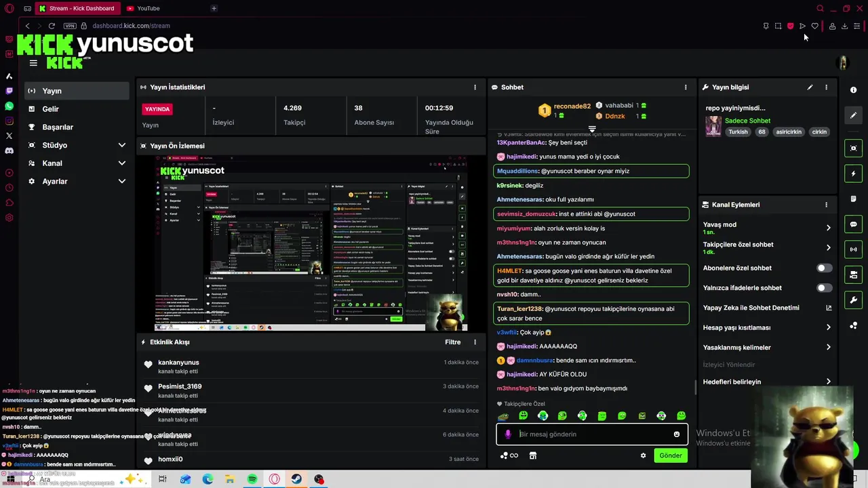Open Instagram from the Opera sidebar
The width and height of the screenshot is (868, 488).
(9, 121)
